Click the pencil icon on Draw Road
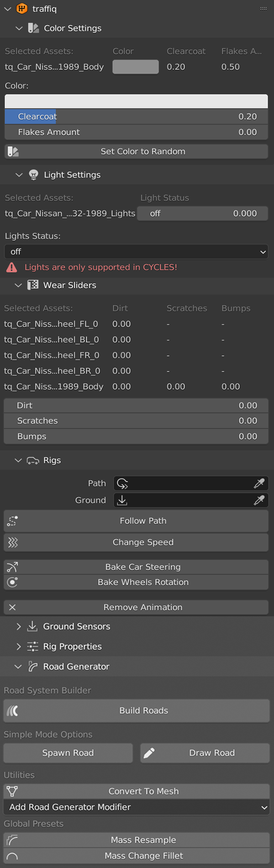 (x=149, y=753)
